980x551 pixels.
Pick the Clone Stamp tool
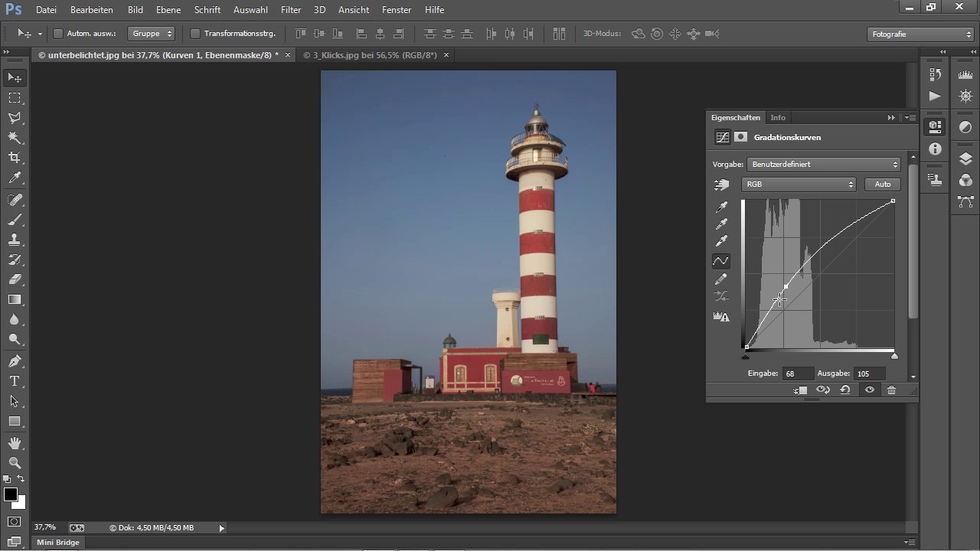[x=15, y=240]
